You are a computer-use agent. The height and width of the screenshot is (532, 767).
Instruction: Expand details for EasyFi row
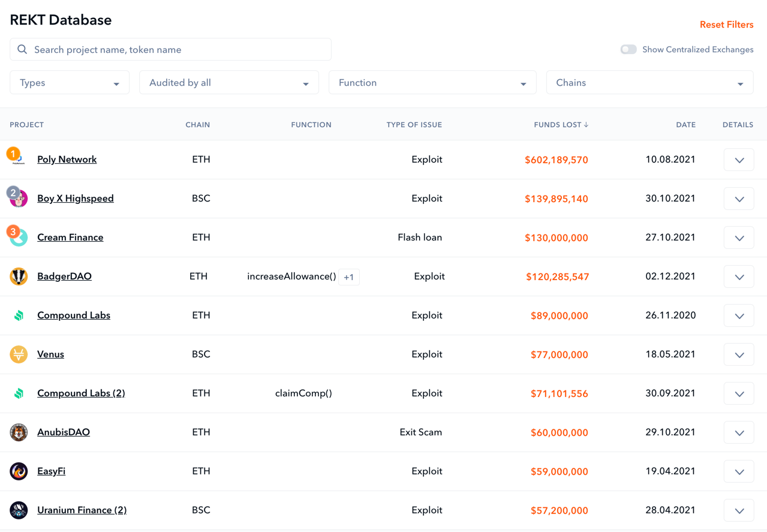pos(739,472)
